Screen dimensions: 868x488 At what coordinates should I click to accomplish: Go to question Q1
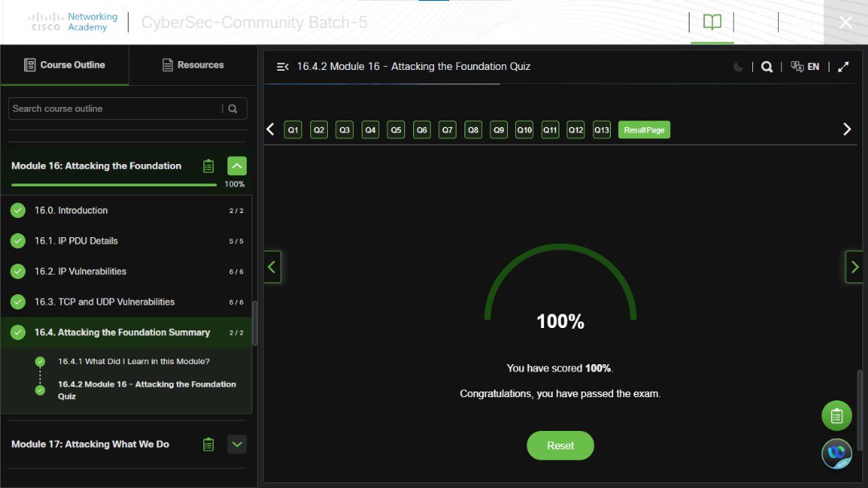point(293,129)
